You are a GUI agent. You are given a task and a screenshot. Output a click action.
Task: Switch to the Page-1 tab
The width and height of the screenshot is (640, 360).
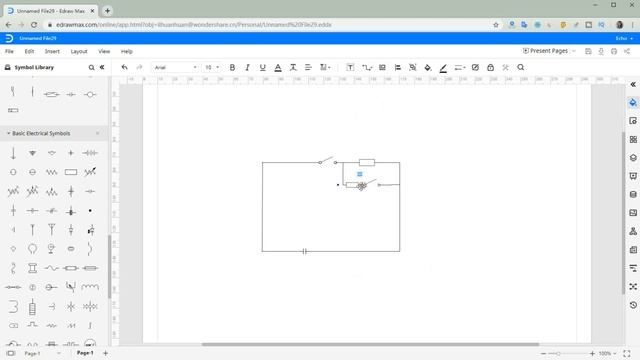pyautogui.click(x=85, y=353)
